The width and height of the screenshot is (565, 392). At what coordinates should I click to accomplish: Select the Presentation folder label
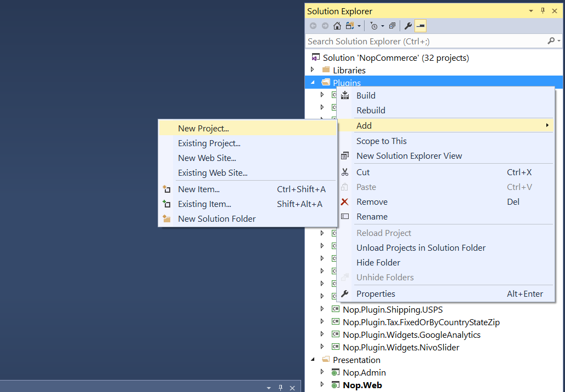356,360
